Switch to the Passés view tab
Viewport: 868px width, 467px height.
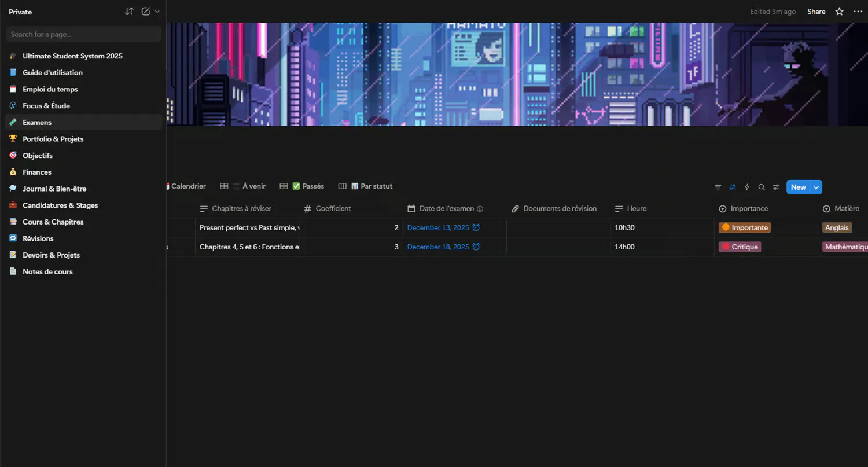(302, 186)
